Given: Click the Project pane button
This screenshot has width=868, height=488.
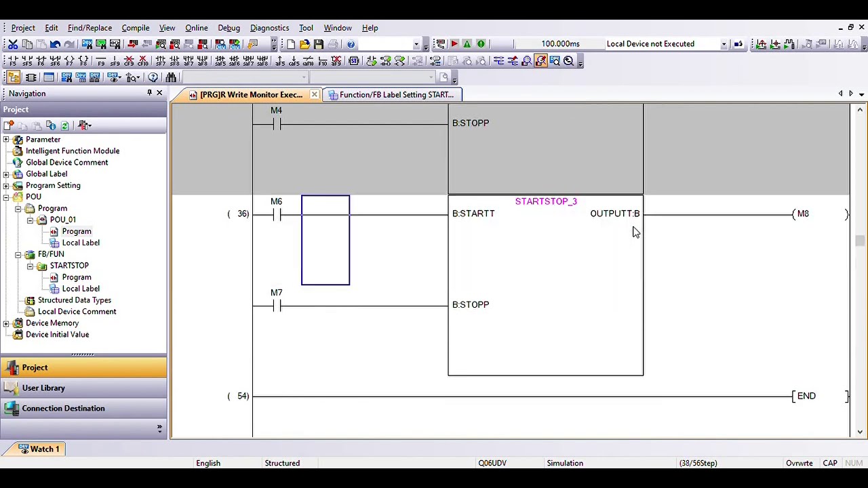Looking at the screenshot, I should click(83, 367).
